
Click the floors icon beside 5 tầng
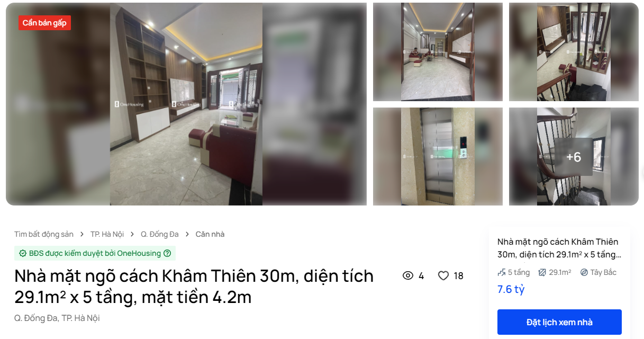[502, 272]
